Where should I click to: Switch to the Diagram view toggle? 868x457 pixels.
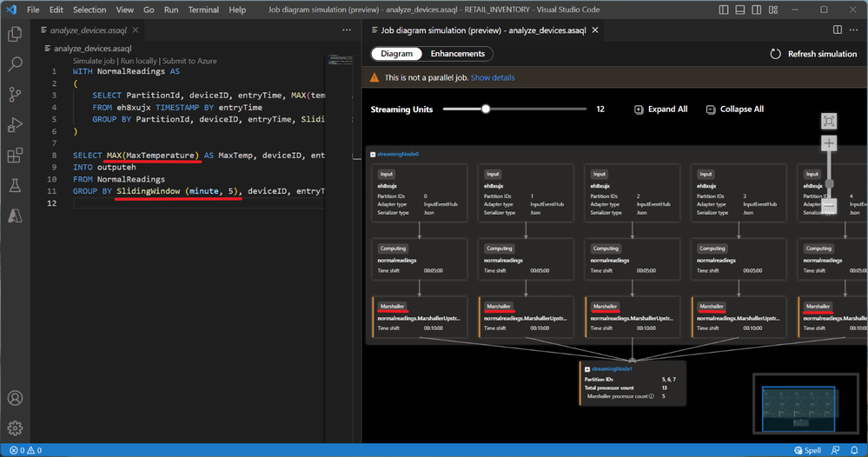pyautogui.click(x=396, y=54)
